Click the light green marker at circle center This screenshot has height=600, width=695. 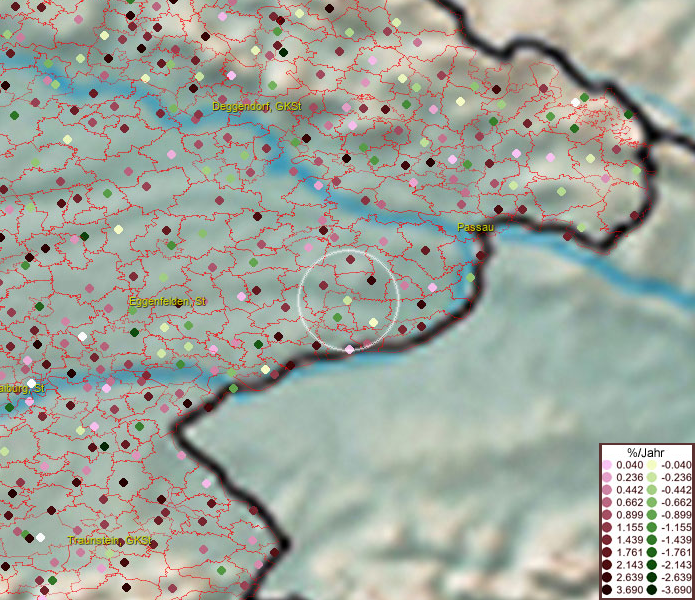tap(347, 300)
